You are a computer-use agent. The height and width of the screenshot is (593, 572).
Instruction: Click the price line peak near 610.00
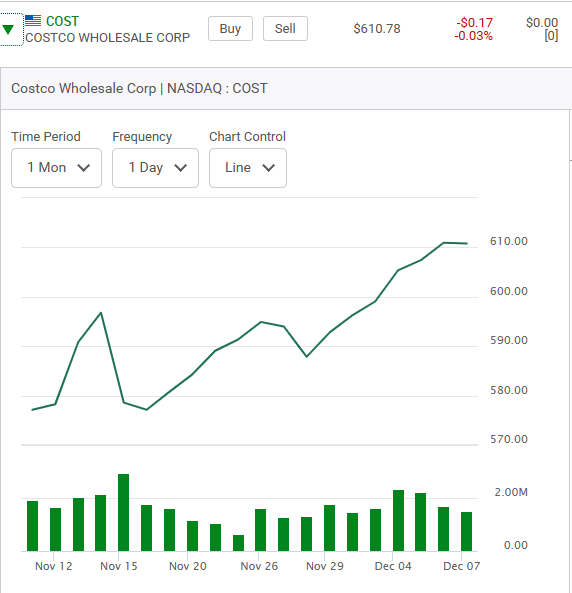point(444,243)
